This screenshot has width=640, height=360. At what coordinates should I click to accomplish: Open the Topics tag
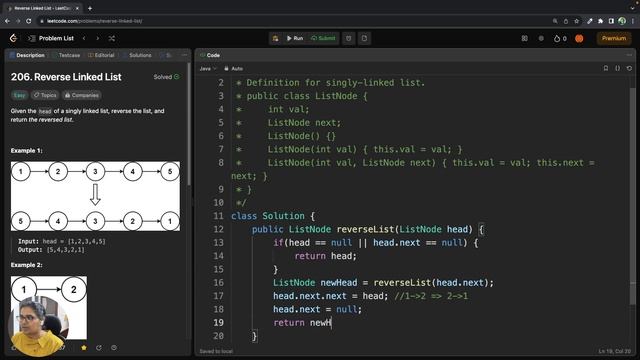tap(45, 95)
